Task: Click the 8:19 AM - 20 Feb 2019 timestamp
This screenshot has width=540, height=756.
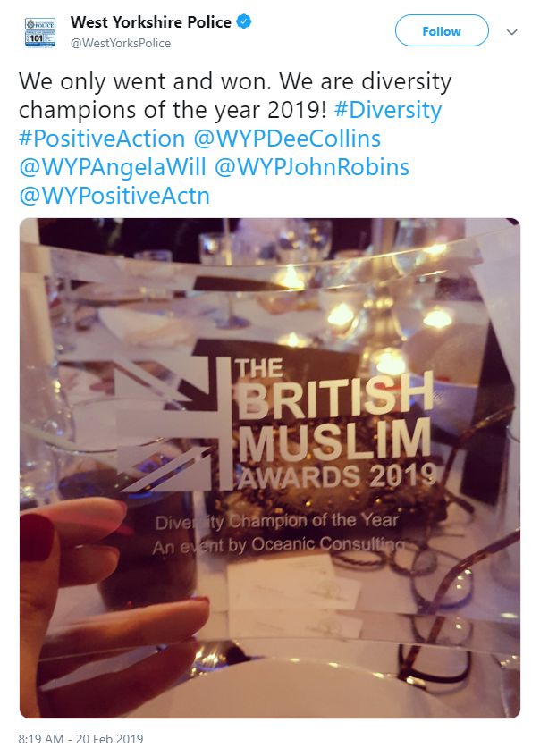Action: coord(81,739)
